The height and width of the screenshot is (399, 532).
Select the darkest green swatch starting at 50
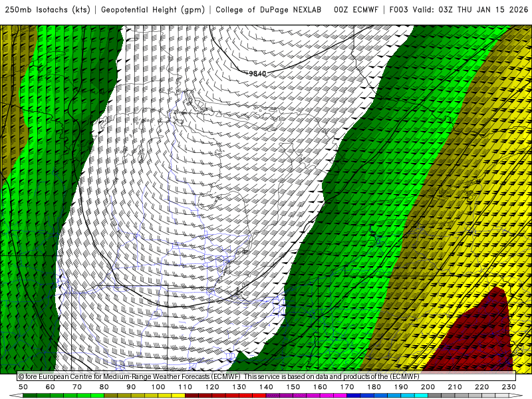coord(29,396)
